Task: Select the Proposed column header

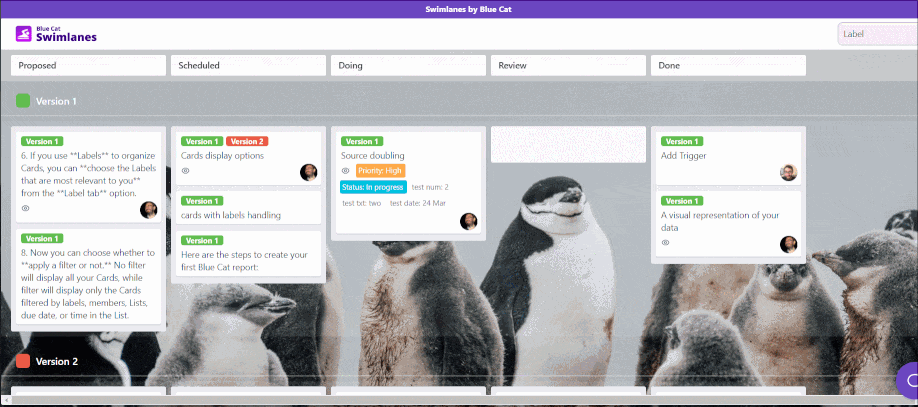Action: tap(88, 66)
